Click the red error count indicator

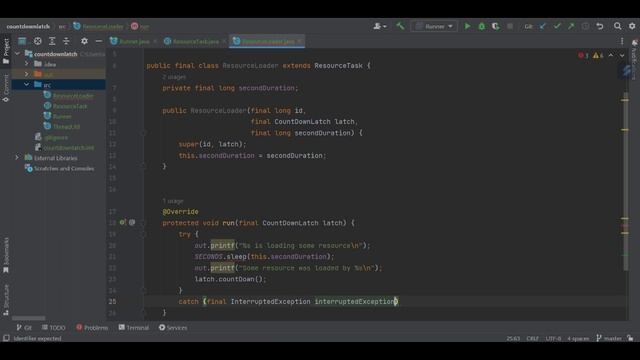point(584,55)
